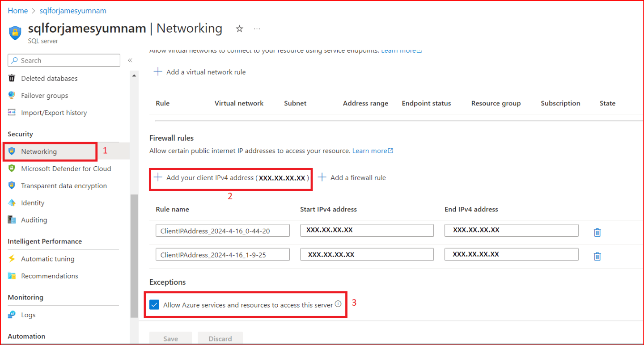Viewport: 644px width, 345px height.
Task: Delete the ClientIPAddress_2024-4-16_1-9-25 rule
Action: point(597,256)
